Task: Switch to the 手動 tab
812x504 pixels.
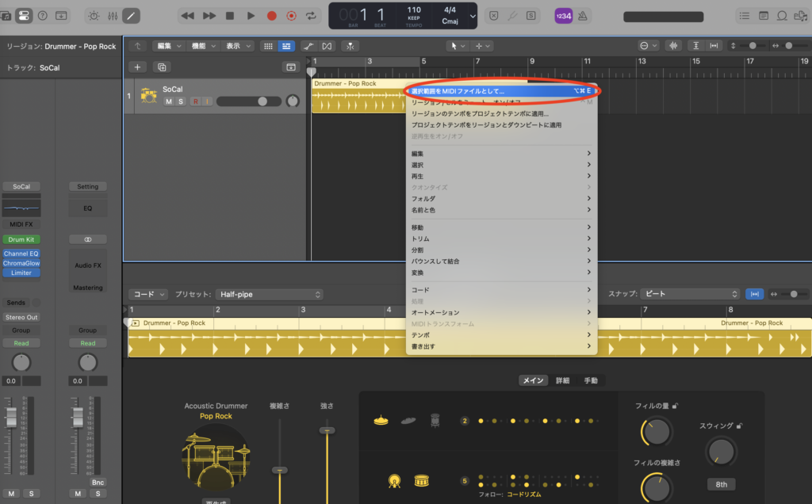Action: (x=591, y=380)
